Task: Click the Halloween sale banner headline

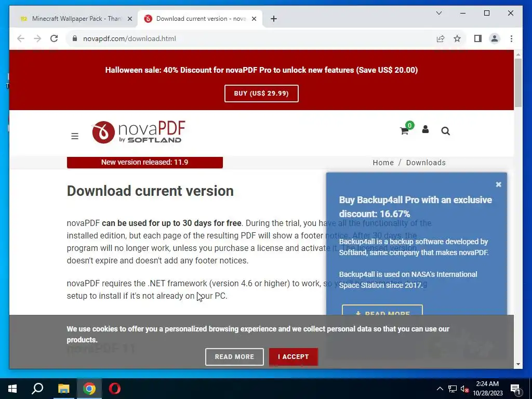Action: point(261,70)
